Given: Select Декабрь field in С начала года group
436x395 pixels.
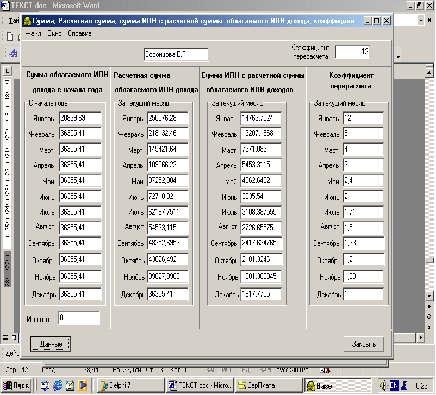Looking at the screenshot, I should pos(80,294).
